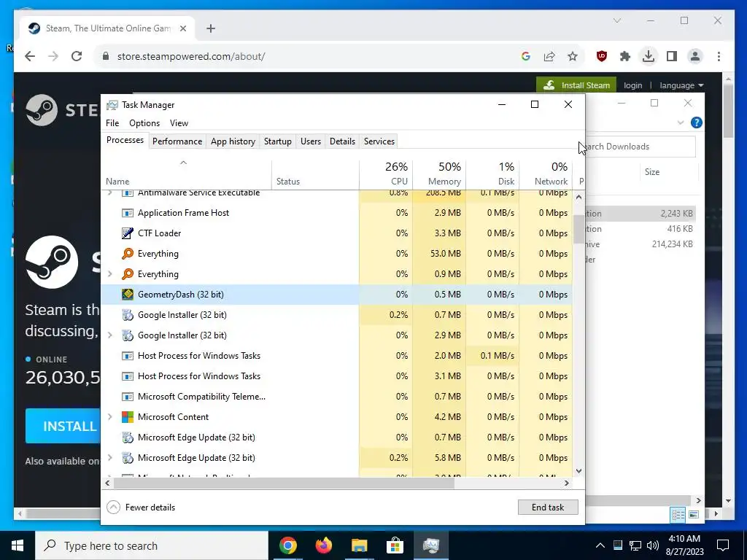The image size is (747, 560).
Task: Open Microsoft Store from the taskbar
Action: point(395,545)
